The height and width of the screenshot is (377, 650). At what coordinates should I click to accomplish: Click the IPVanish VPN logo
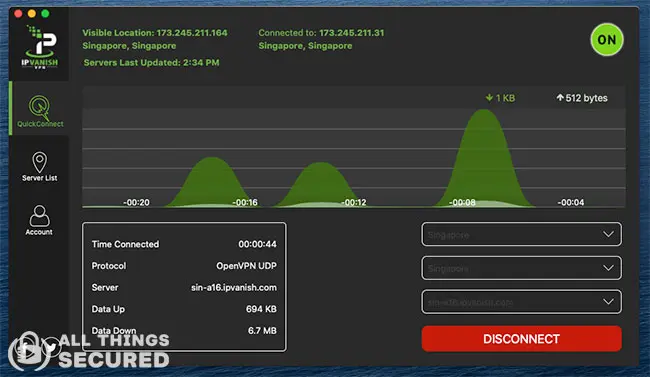coord(40,47)
